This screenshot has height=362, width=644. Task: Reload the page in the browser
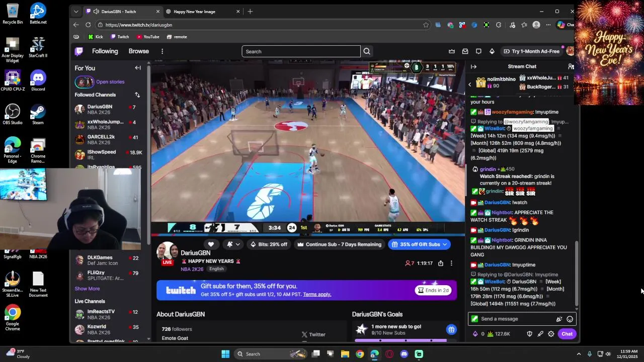coord(88,25)
